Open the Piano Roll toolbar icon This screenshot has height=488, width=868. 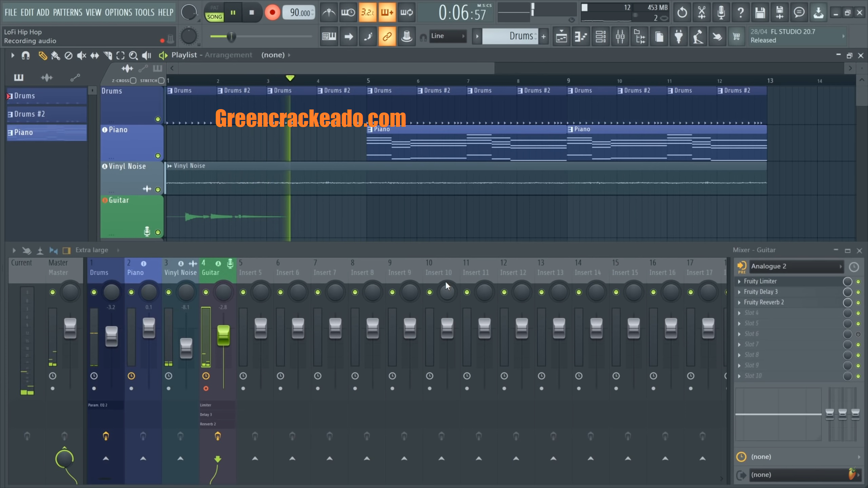581,36
